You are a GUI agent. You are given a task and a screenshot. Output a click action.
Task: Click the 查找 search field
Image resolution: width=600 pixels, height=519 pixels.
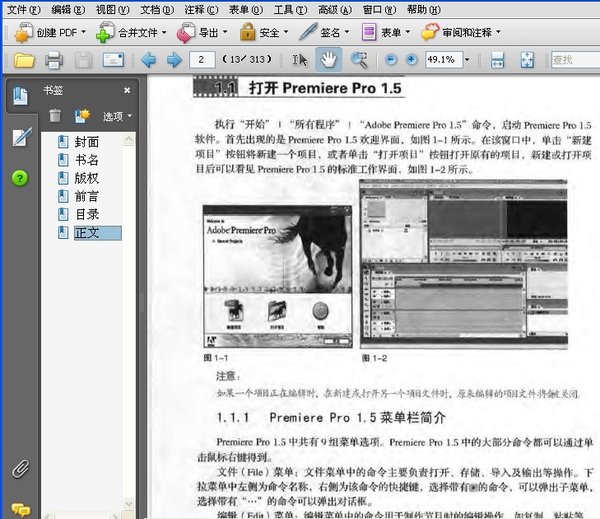[576, 60]
